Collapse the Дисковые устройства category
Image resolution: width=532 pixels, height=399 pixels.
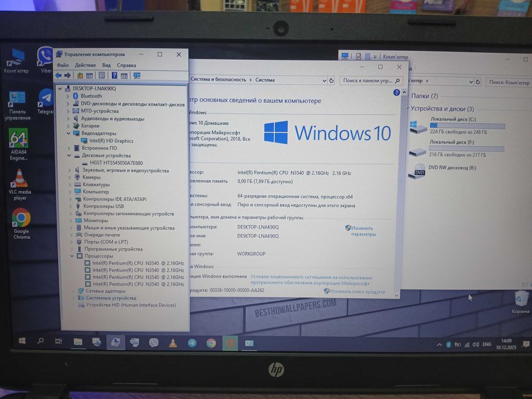click(69, 156)
